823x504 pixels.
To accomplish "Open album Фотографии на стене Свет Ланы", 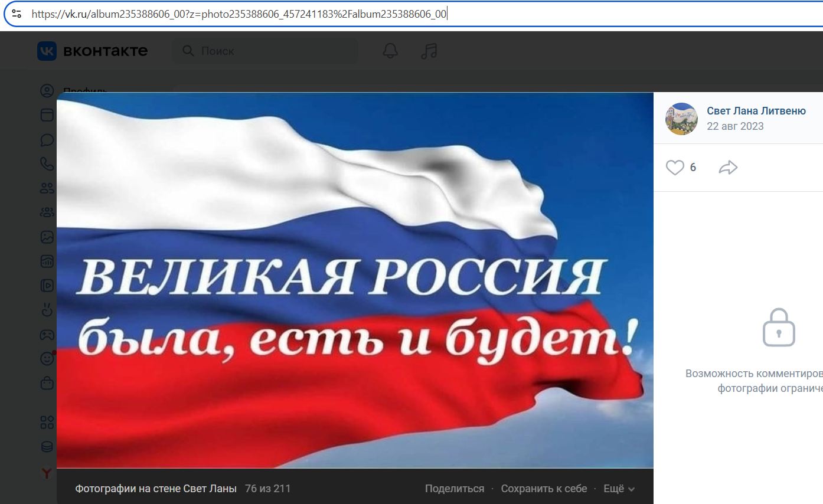I will [x=156, y=489].
